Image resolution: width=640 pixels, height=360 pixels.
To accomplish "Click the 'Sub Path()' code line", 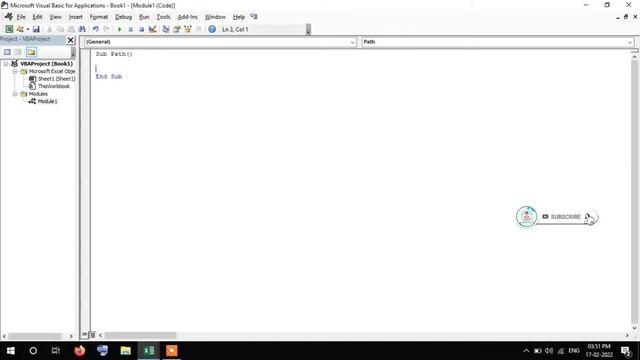I will point(114,54).
